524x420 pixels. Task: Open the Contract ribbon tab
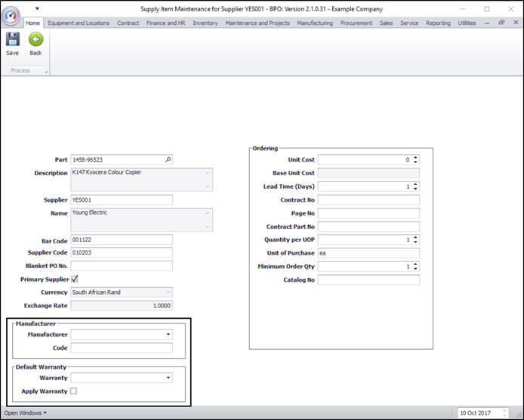tap(128, 23)
